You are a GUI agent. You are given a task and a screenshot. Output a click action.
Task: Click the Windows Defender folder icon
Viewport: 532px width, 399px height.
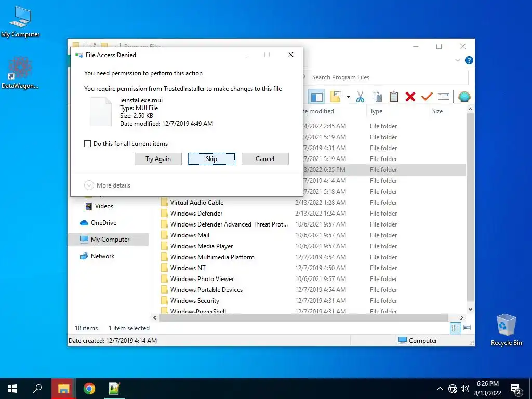pyautogui.click(x=164, y=214)
